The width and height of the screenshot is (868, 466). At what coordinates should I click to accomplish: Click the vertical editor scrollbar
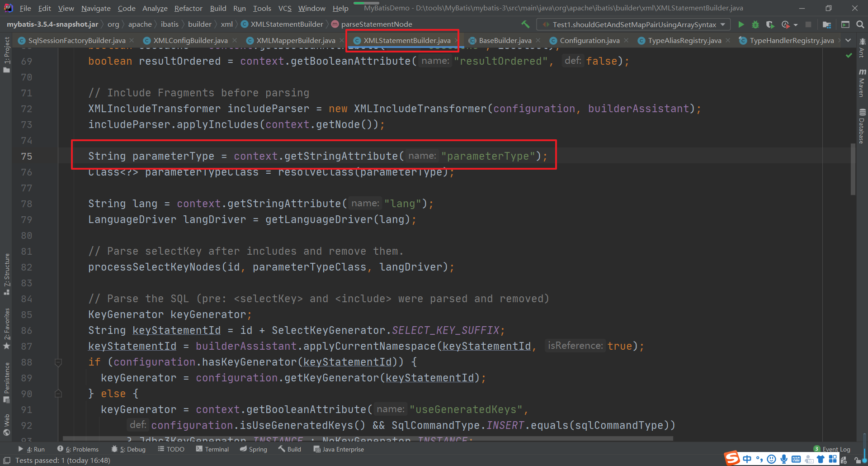coord(853,169)
